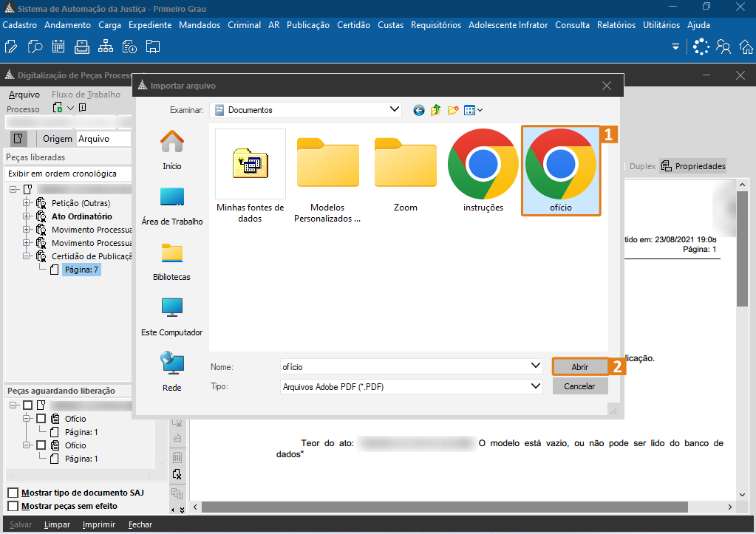Viewport: 756px width, 534px height.
Task: Click Imprimir in the bottom bar
Action: pyautogui.click(x=99, y=524)
